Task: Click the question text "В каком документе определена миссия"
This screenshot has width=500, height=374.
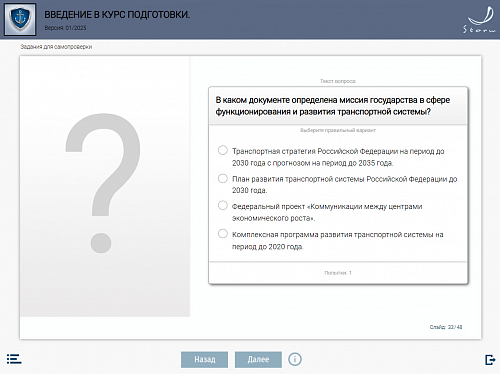Action: coord(333,106)
